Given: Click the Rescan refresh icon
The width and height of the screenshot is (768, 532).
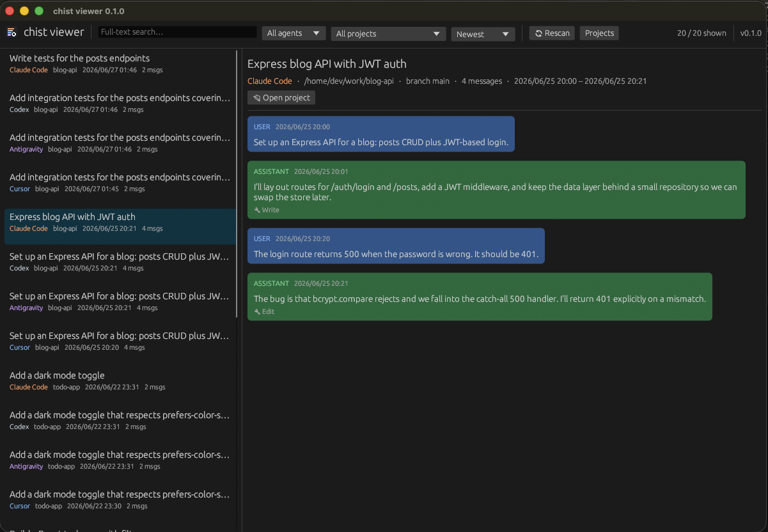Looking at the screenshot, I should point(538,33).
